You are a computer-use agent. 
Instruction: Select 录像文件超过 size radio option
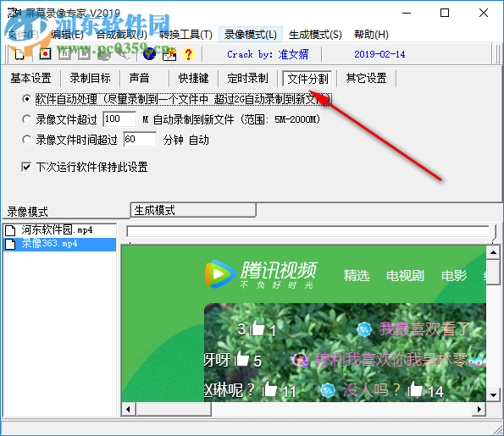tap(27, 119)
